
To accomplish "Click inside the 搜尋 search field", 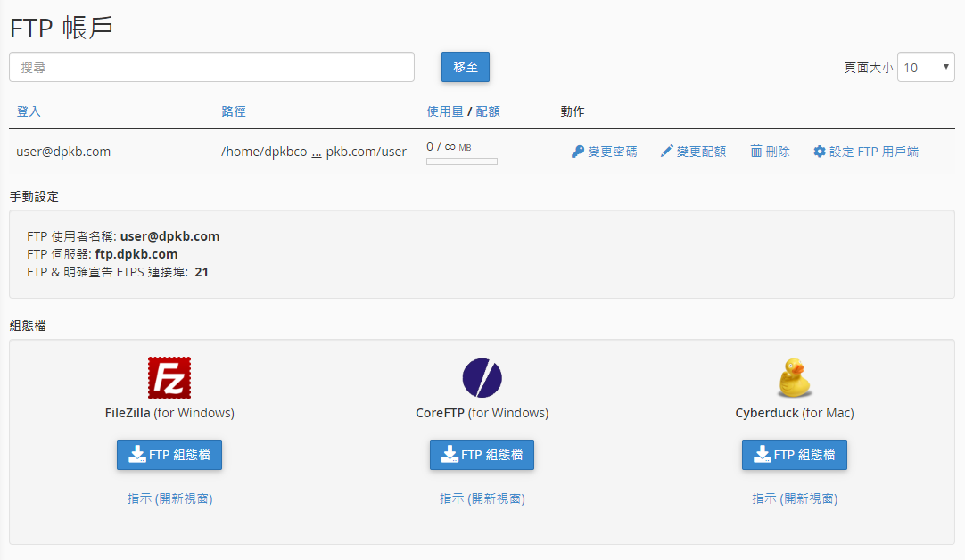I will click(211, 66).
